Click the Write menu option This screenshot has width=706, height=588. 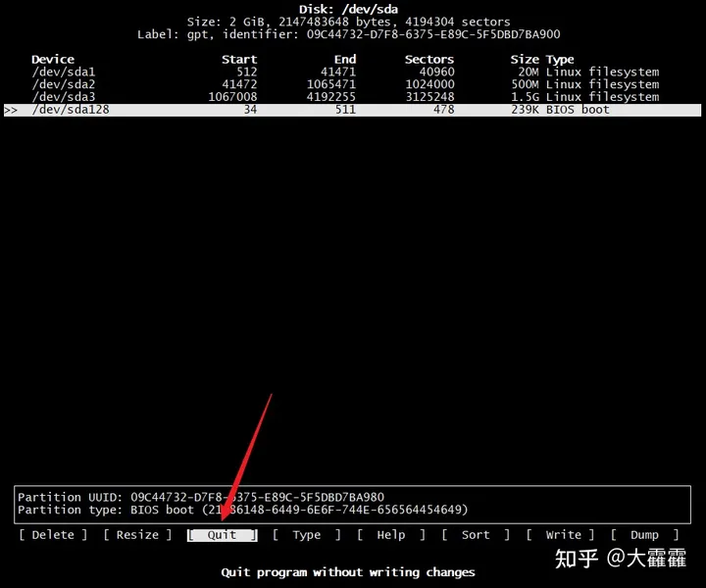click(x=563, y=535)
